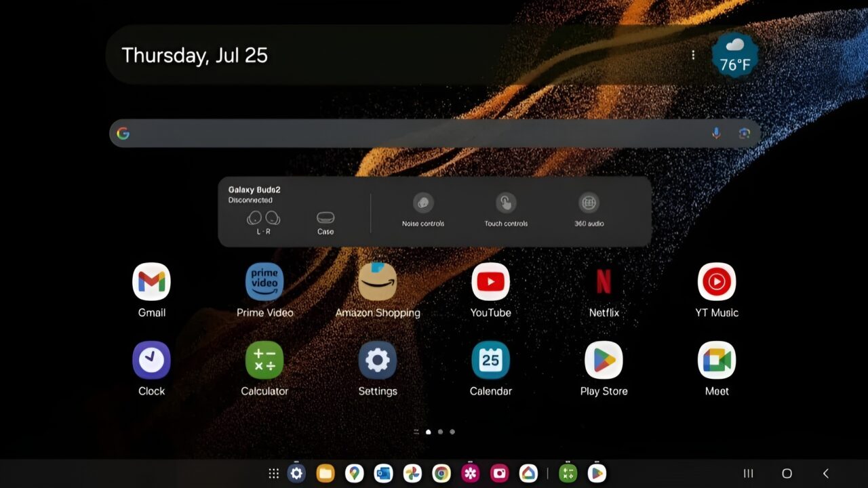Open the Netflix app
Viewport: 868px width, 488px height.
pos(604,282)
